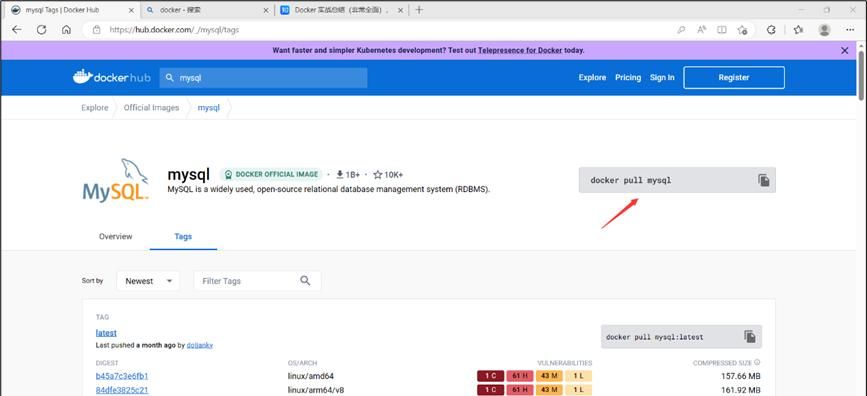Click the '61 H' high badge for linux/amd64
867x396 pixels.
(520, 376)
